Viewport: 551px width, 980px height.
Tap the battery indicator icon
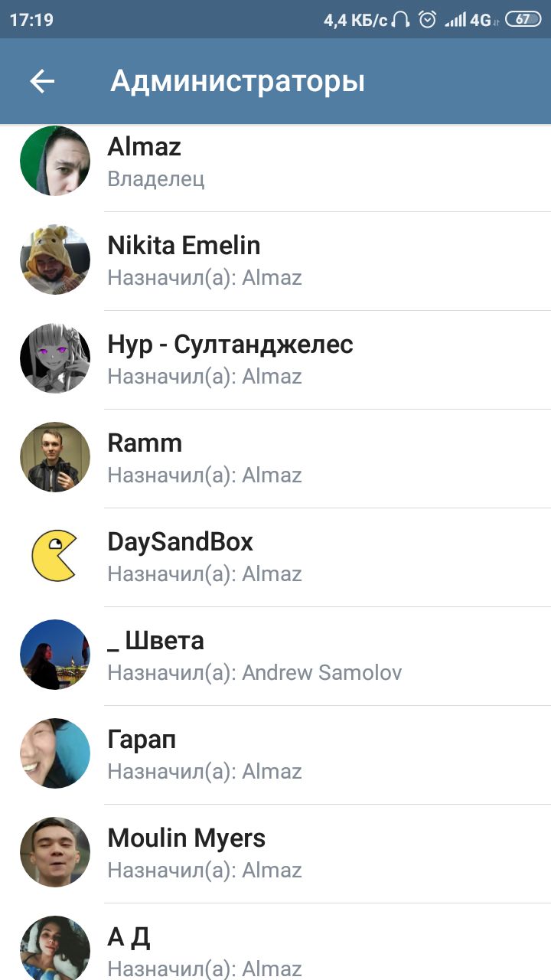pos(523,20)
